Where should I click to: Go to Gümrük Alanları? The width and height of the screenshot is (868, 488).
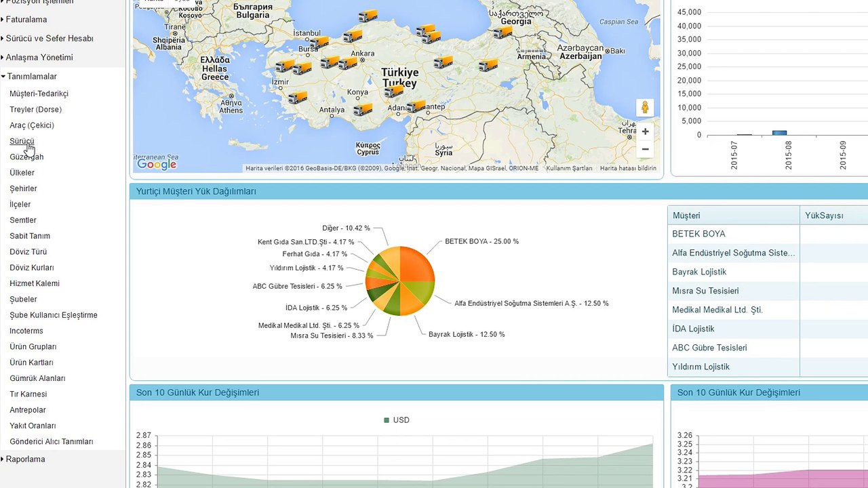(x=37, y=378)
